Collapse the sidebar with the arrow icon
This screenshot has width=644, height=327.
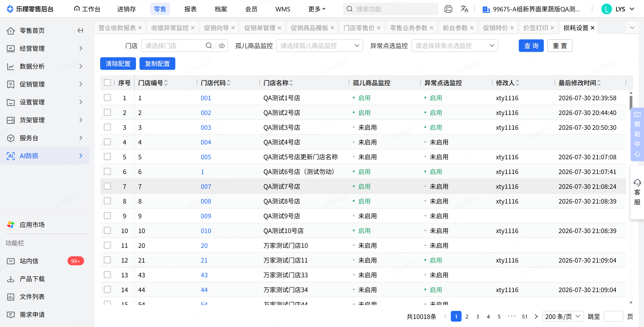80,30
